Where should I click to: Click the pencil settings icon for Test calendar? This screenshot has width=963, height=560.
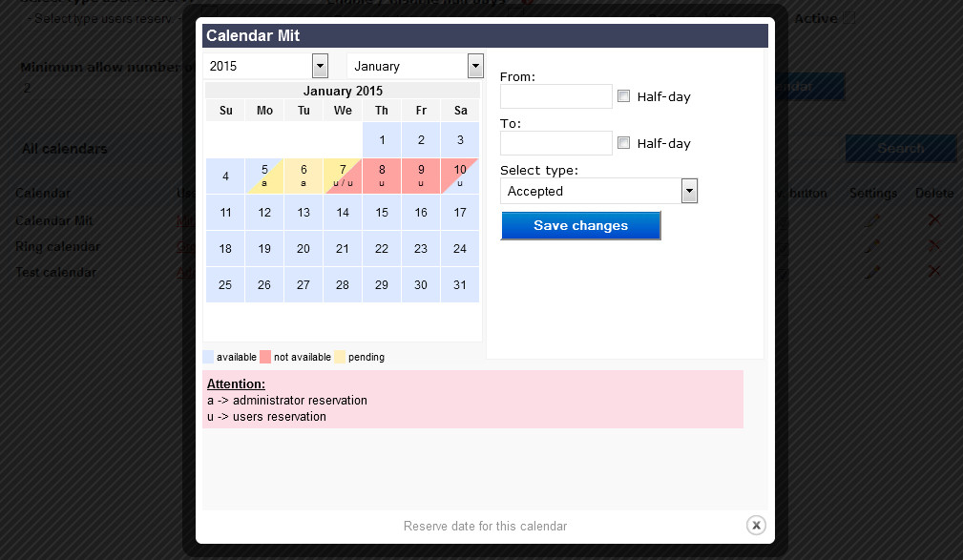click(x=872, y=272)
